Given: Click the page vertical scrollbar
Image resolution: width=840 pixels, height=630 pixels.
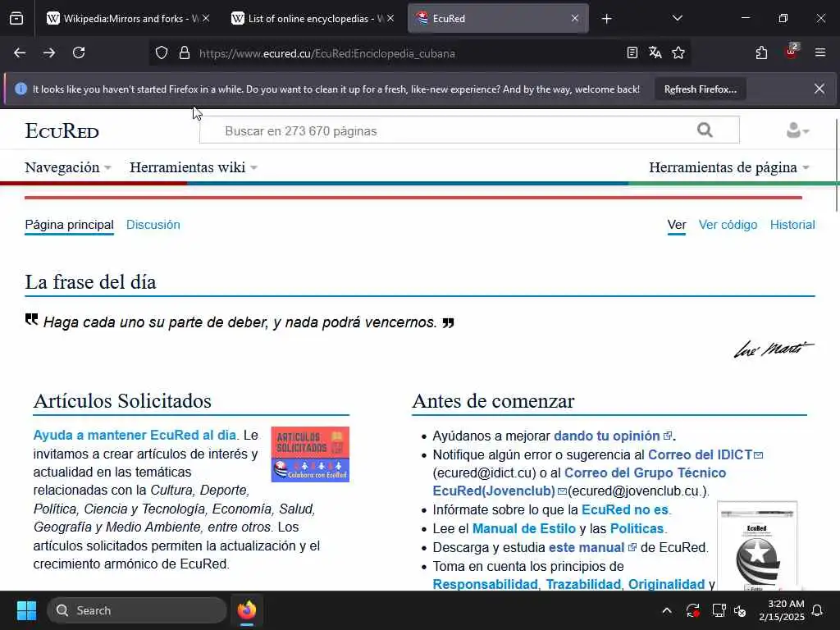Looking at the screenshot, I should click(836, 165).
